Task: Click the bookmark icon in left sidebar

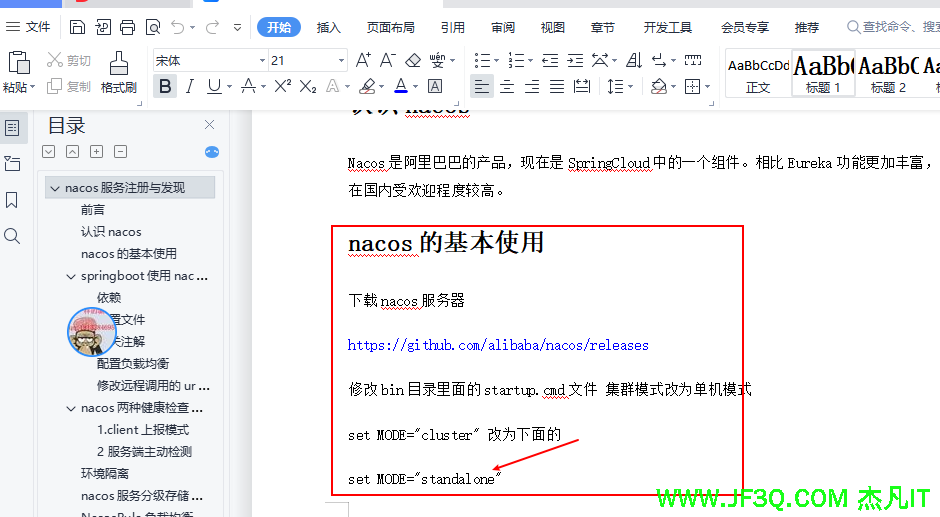Action: (x=12, y=200)
